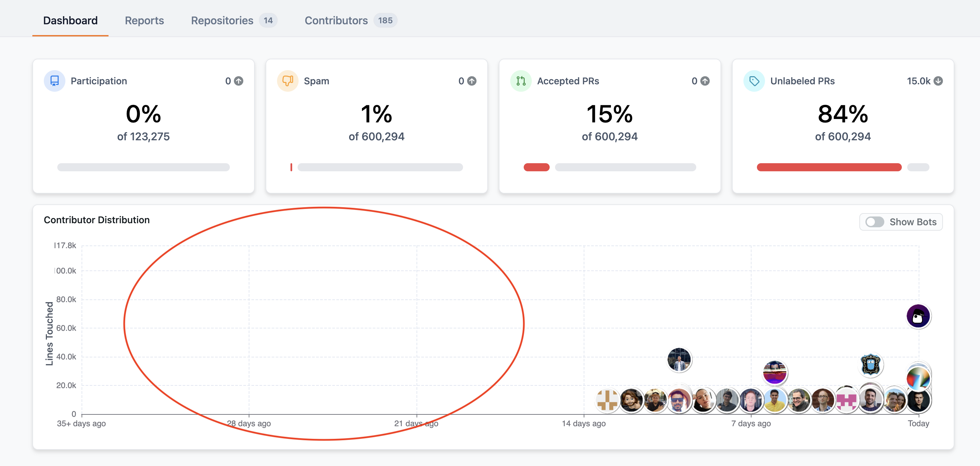Click the Contributors count badge 185
The height and width of the screenshot is (466, 980).
(385, 20)
